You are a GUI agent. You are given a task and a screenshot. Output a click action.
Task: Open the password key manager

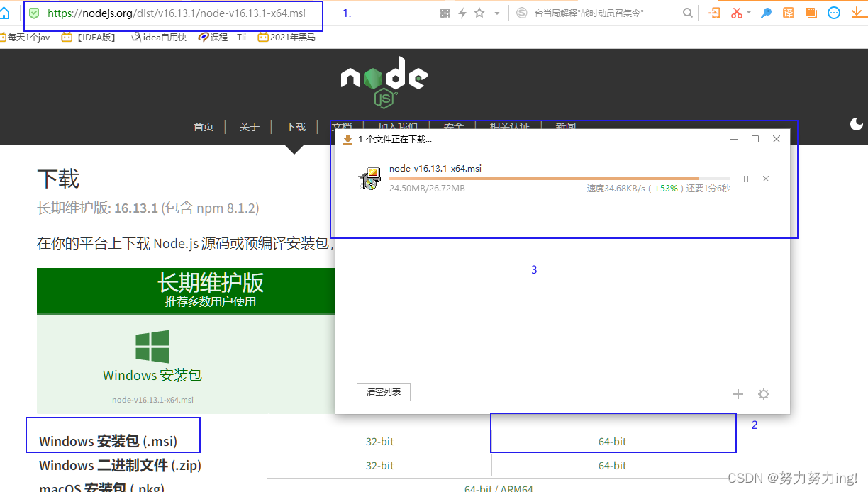[x=766, y=13]
